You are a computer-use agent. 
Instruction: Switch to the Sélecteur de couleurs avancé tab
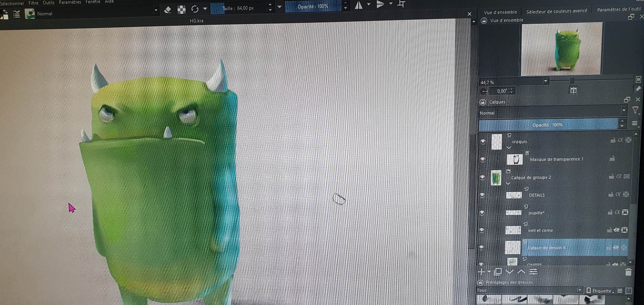coord(557,10)
